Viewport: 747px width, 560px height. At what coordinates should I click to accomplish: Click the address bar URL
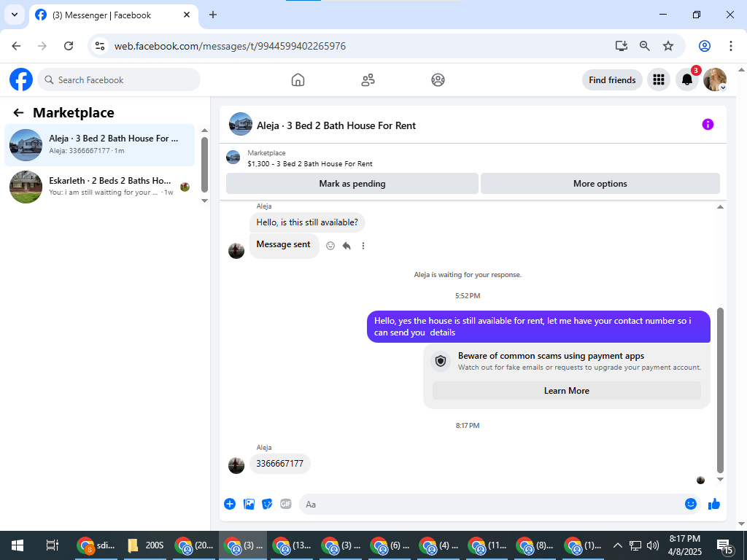point(230,46)
